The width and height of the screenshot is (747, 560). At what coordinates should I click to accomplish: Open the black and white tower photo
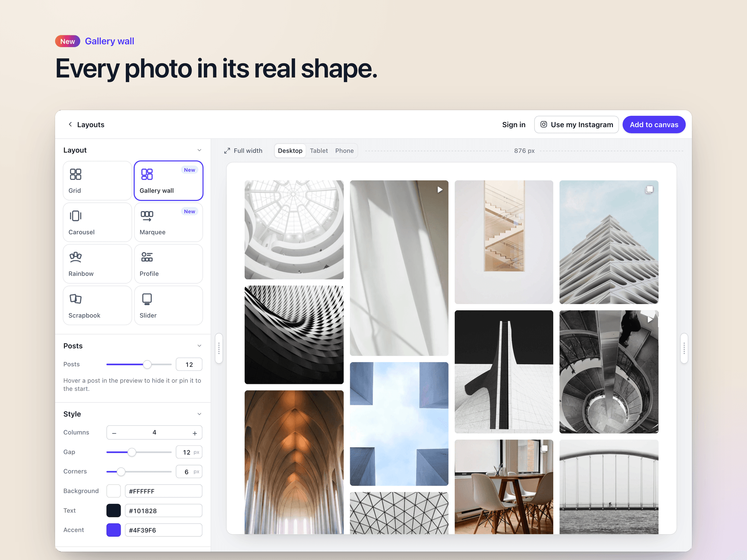[504, 372]
